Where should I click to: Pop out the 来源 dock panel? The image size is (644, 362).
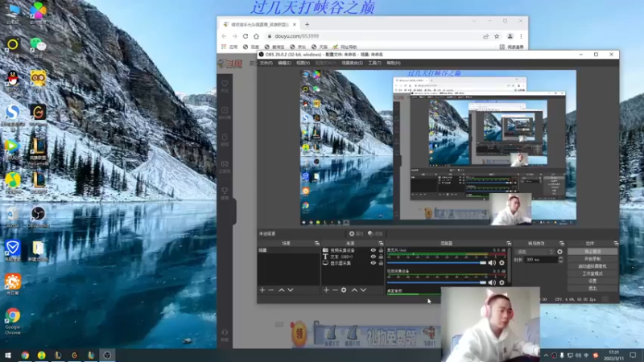(x=381, y=244)
